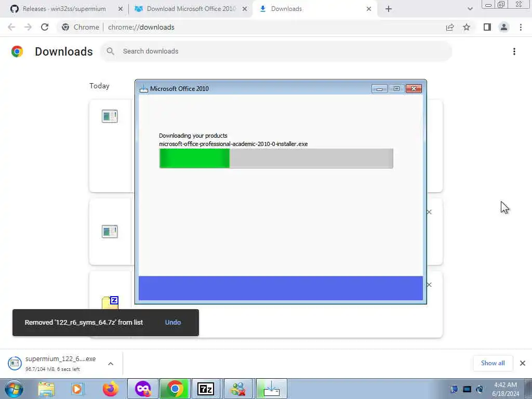The height and width of the screenshot is (399, 532).
Task: Remove the second download entry from list
Action: click(429, 212)
